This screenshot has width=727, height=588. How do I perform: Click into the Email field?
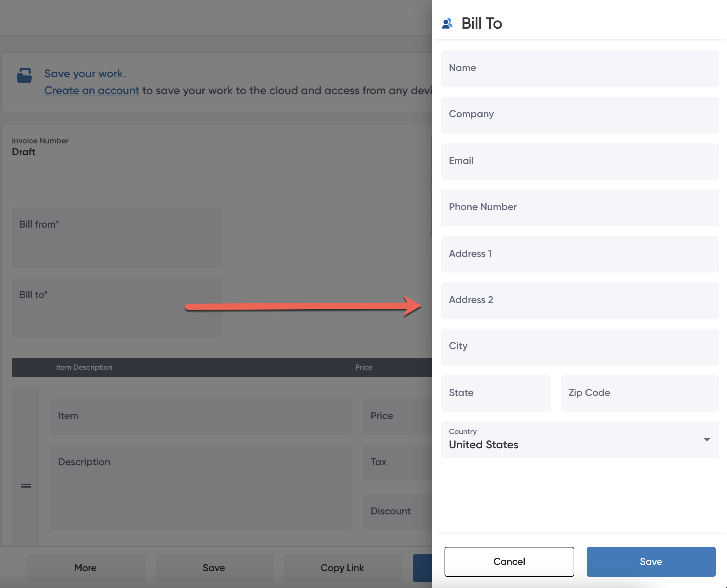click(x=580, y=161)
